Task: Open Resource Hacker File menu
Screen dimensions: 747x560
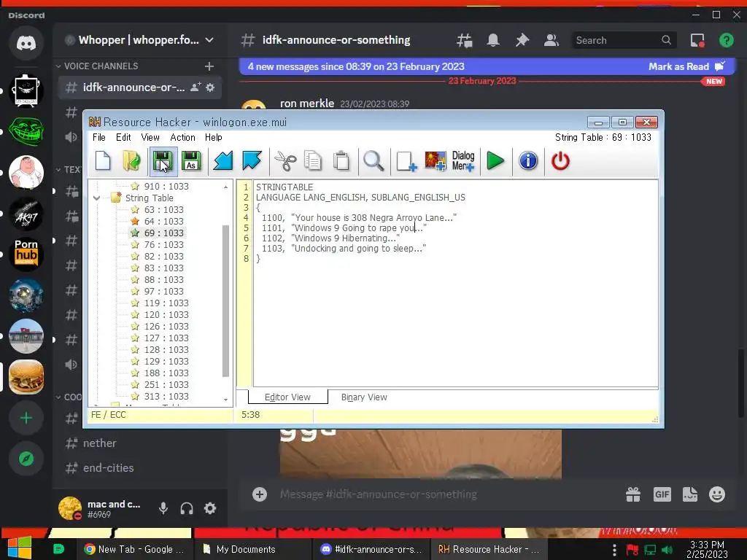Action: click(x=99, y=137)
